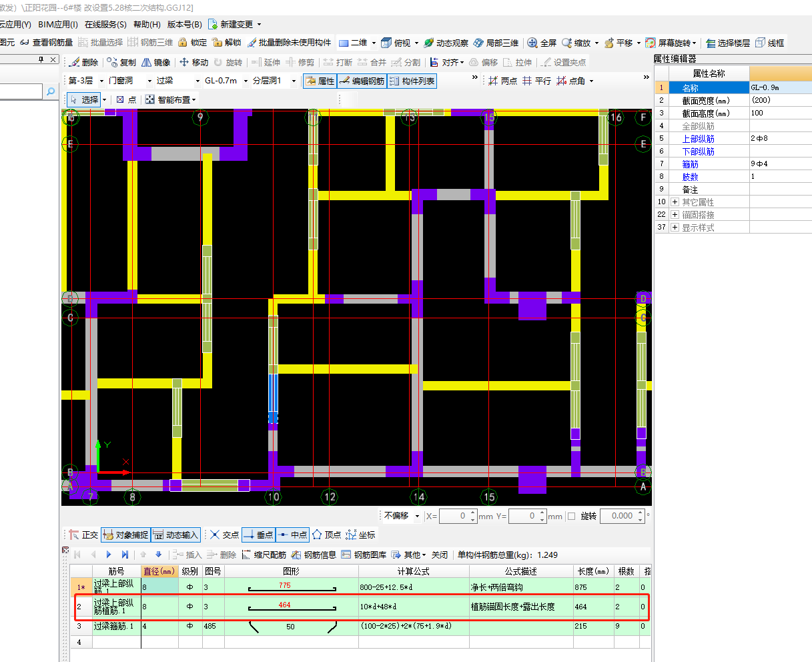Click the 镜像 mirror tool
The height and width of the screenshot is (662, 812).
(155, 62)
